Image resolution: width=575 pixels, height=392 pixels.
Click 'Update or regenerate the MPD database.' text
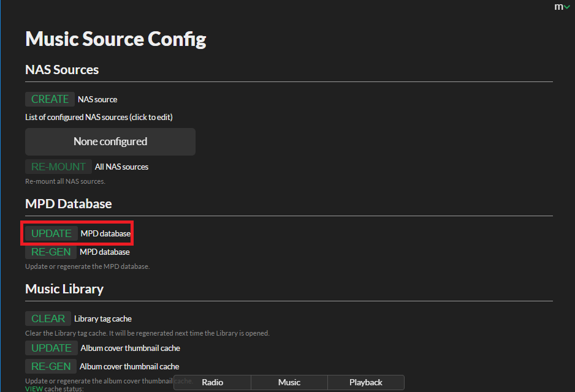click(x=88, y=266)
